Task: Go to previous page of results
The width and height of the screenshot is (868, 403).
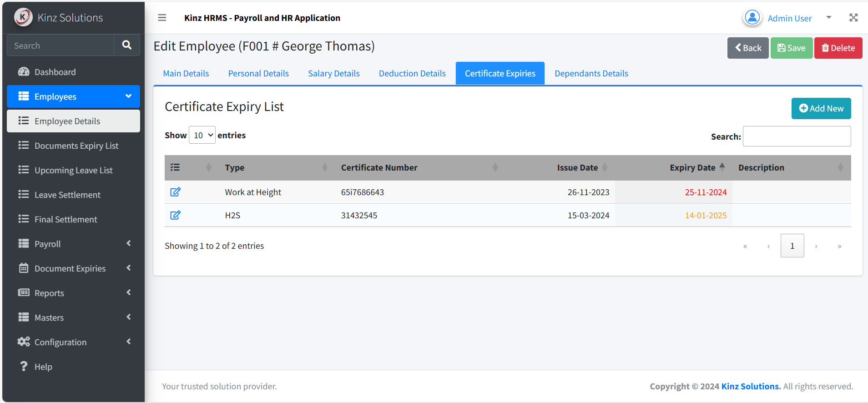Action: point(769,246)
